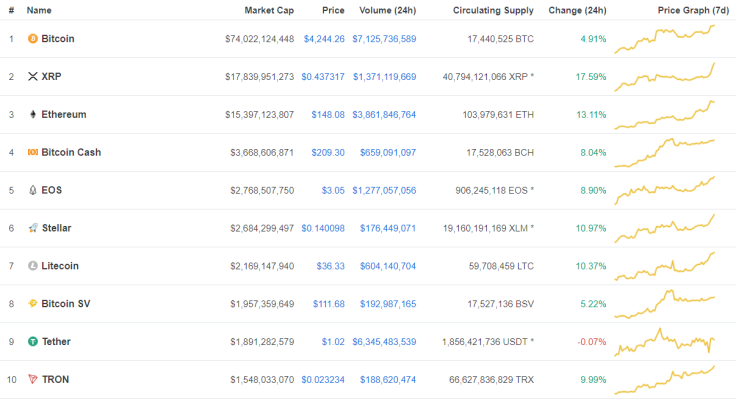Screen dimensions: 736x400
Task: Open the Tether 7-day price graph
Action: 665,342
